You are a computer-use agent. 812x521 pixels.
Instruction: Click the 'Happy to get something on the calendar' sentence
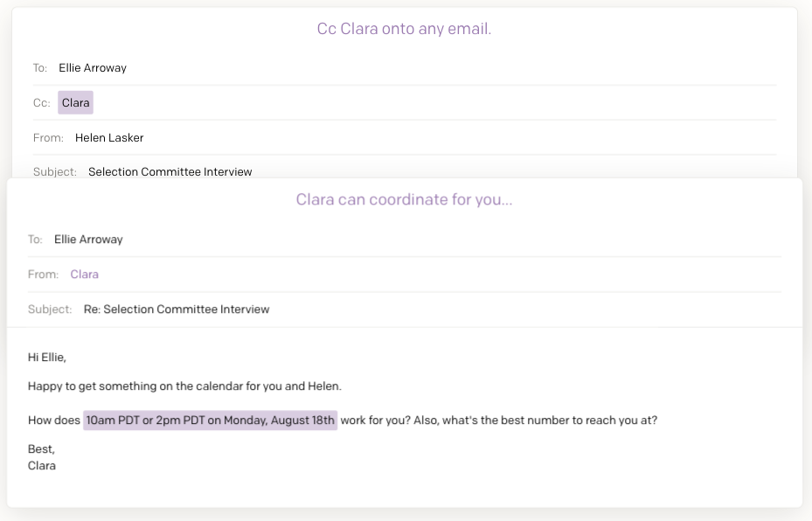point(185,386)
